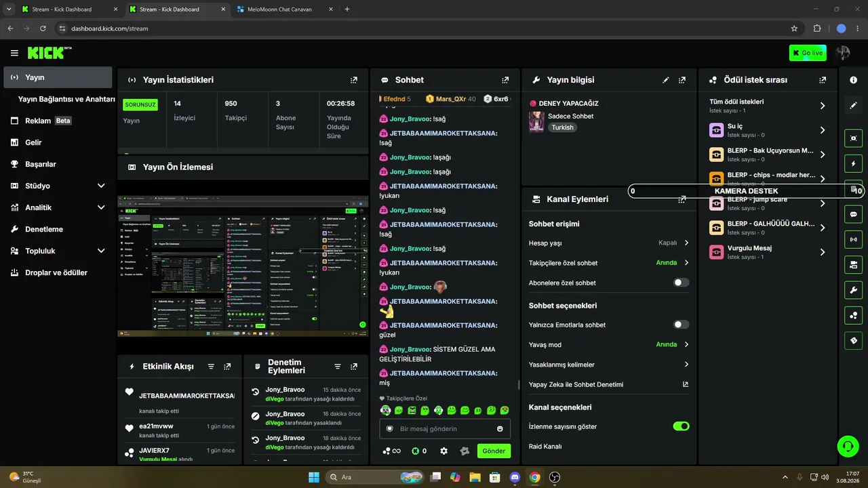Screen dimensions: 868x488
Task: Toggle Abonelere özel sohbet switch
Action: (681, 283)
